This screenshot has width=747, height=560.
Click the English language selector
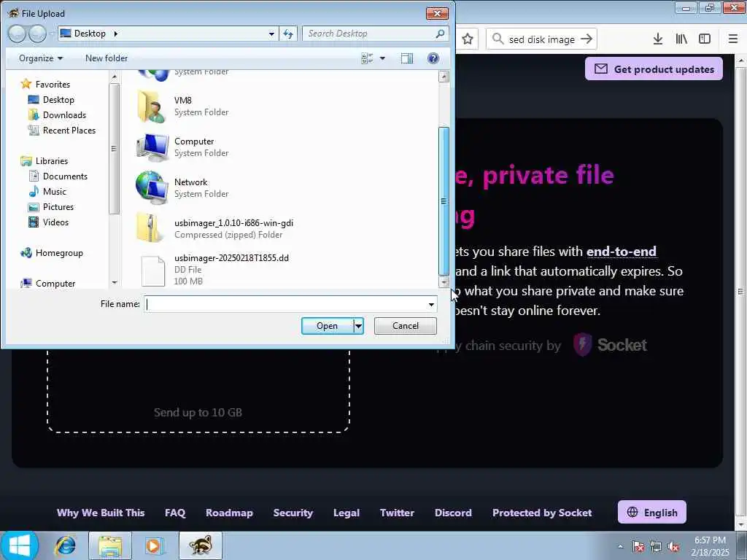[652, 513]
